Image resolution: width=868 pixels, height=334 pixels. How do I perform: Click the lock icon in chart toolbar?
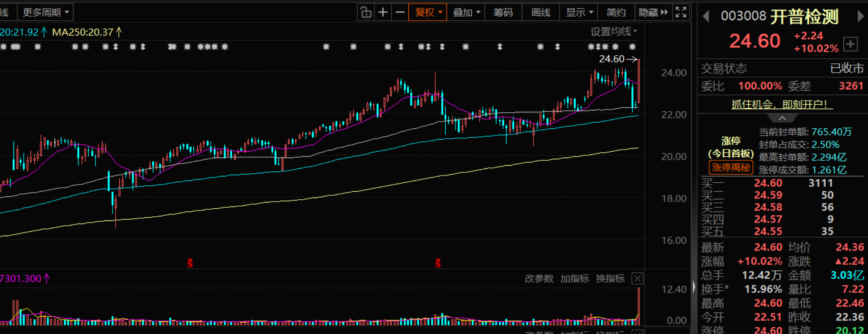coord(366,12)
